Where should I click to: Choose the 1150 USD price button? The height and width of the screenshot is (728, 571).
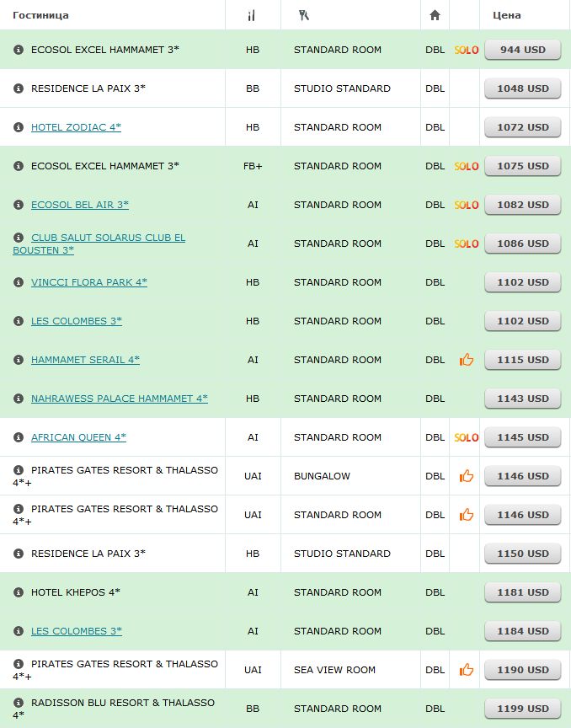click(523, 554)
